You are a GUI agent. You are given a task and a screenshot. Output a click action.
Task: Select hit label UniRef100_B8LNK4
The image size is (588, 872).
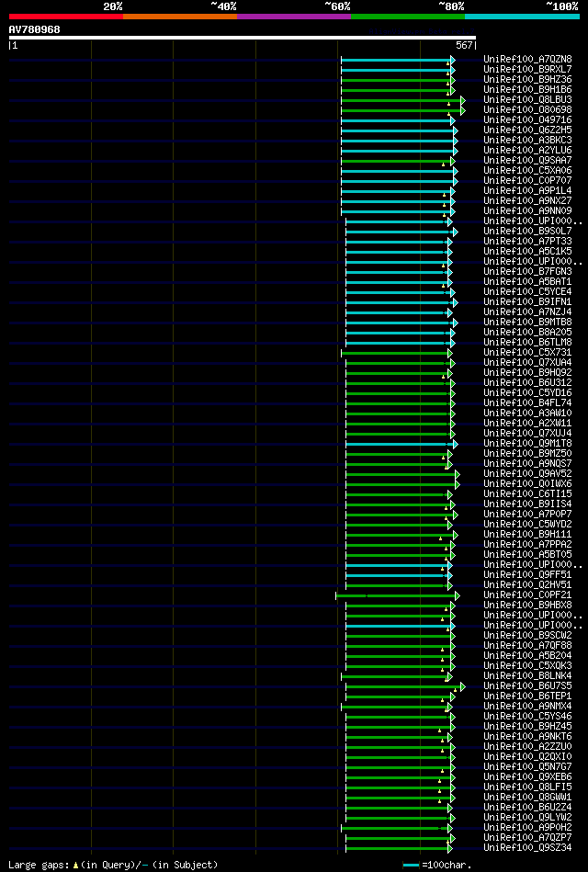pyautogui.click(x=527, y=677)
